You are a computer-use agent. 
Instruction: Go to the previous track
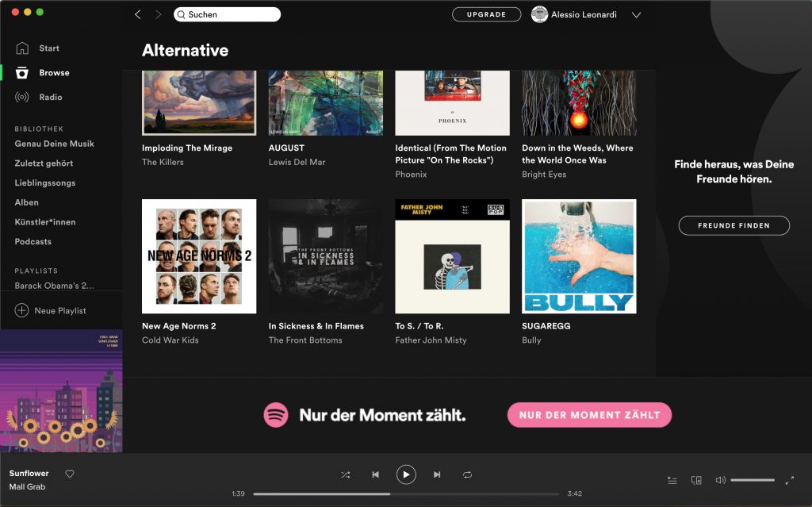pos(375,474)
